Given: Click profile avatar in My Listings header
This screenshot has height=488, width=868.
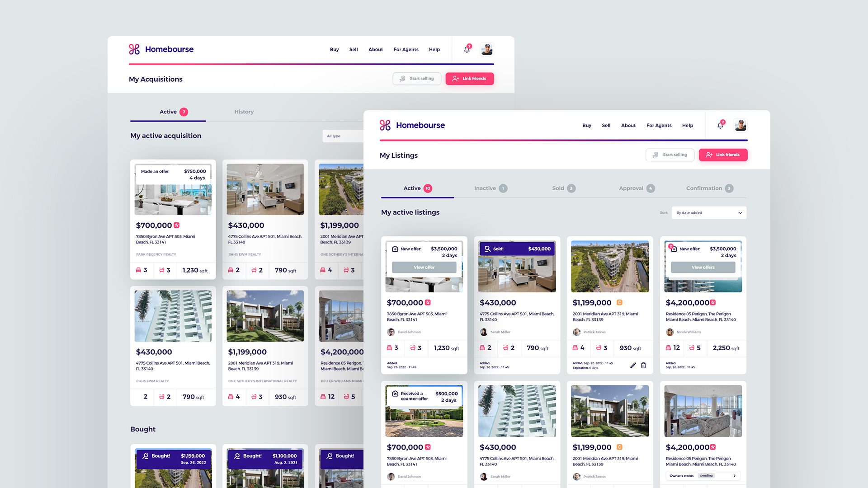Looking at the screenshot, I should tap(741, 125).
